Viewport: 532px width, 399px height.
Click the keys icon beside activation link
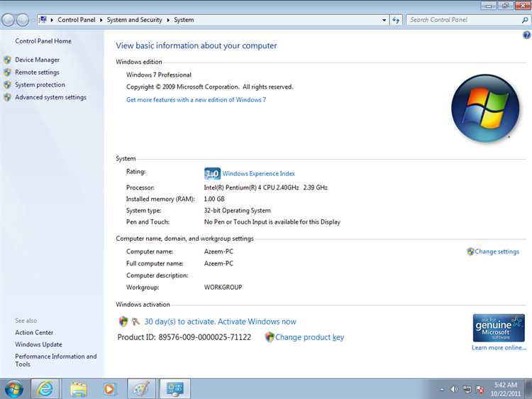[x=135, y=321]
